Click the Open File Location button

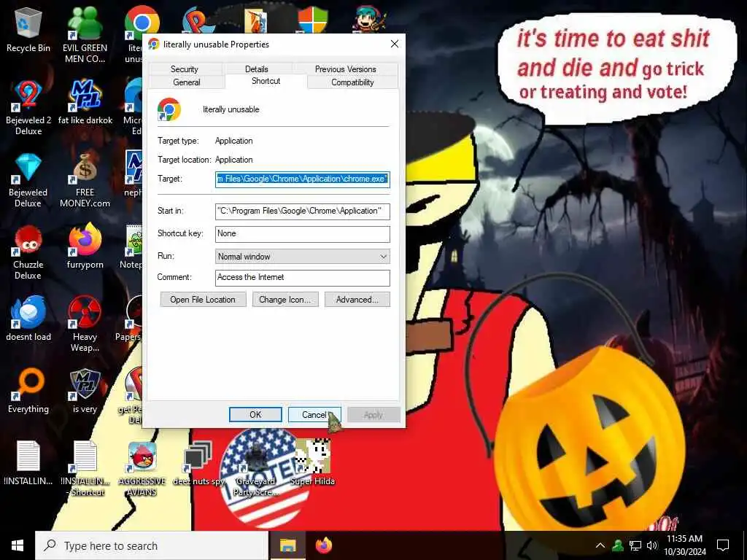coord(203,300)
